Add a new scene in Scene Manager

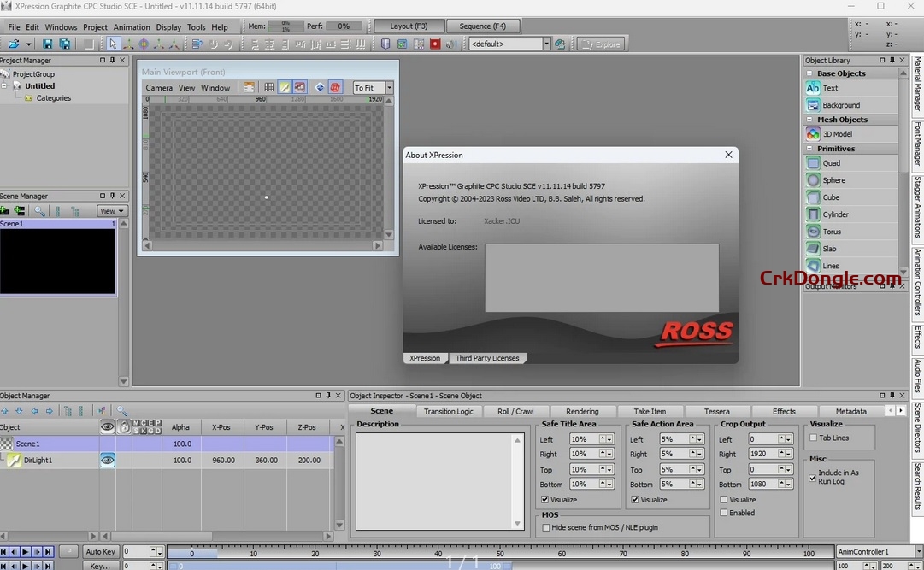tap(6, 210)
